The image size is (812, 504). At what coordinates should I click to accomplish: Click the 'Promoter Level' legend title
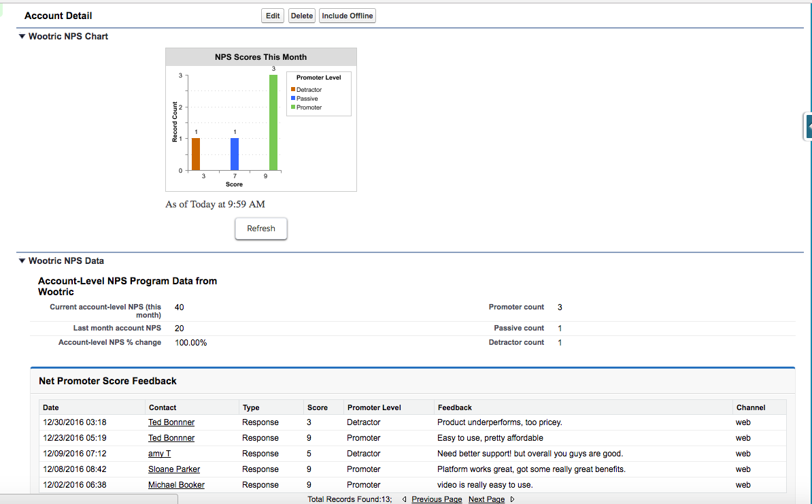(318, 78)
